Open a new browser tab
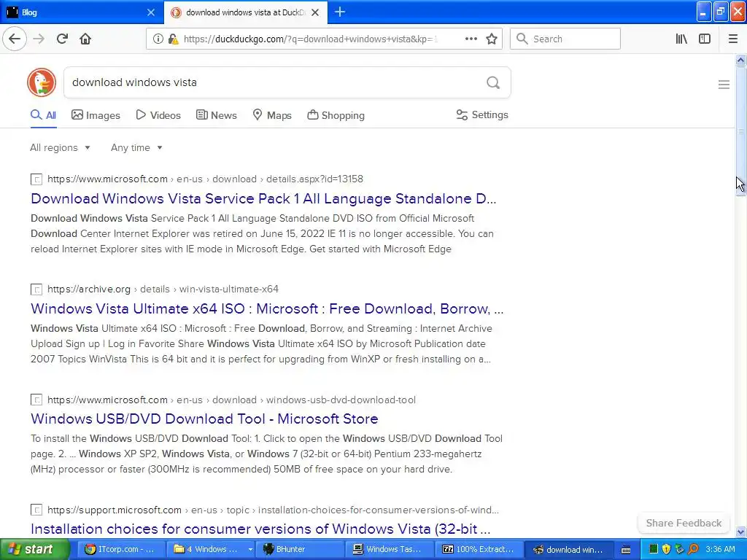 [340, 12]
